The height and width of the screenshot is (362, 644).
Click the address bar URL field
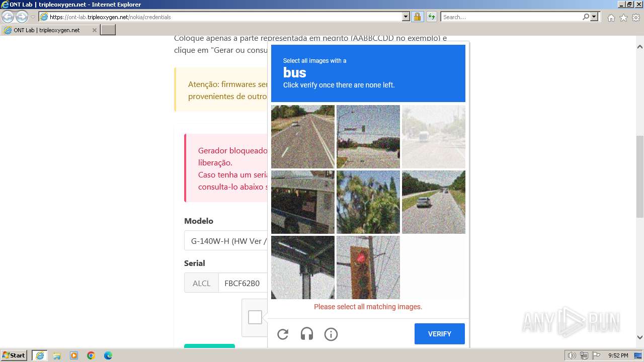pos(225,17)
